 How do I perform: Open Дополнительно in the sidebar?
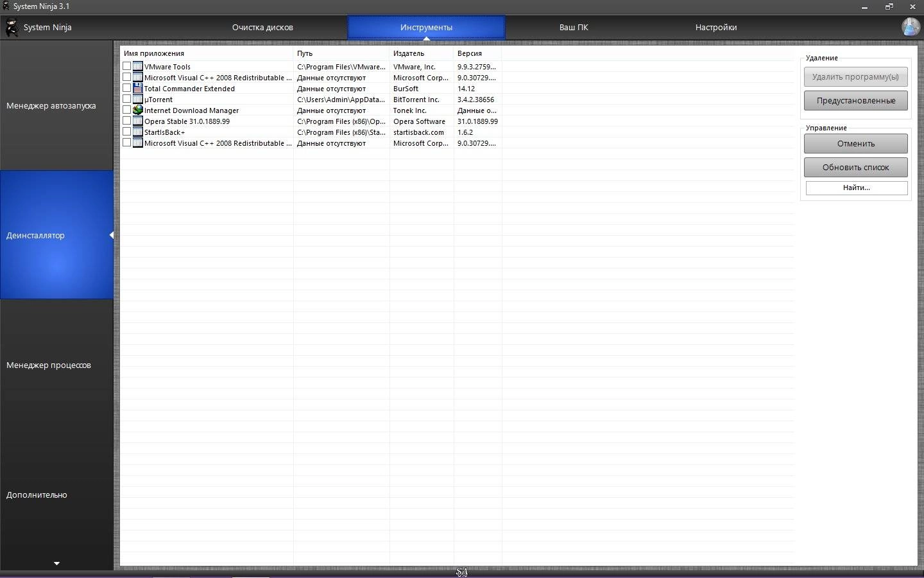(x=56, y=495)
